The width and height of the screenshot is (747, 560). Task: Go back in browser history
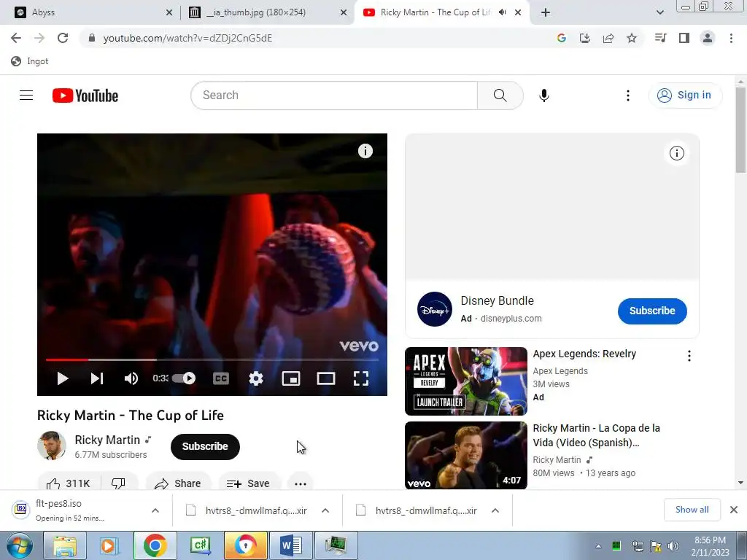point(16,38)
